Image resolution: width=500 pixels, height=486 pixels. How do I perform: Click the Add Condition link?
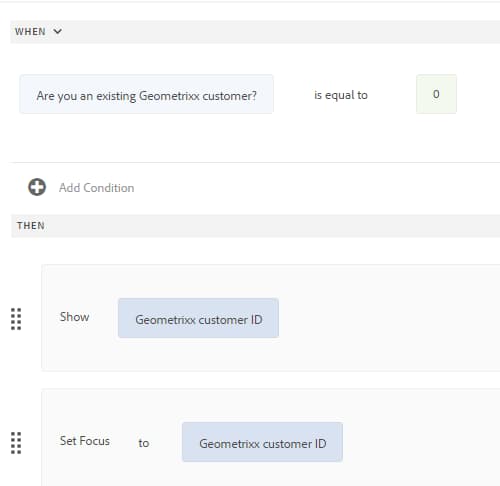coord(97,188)
